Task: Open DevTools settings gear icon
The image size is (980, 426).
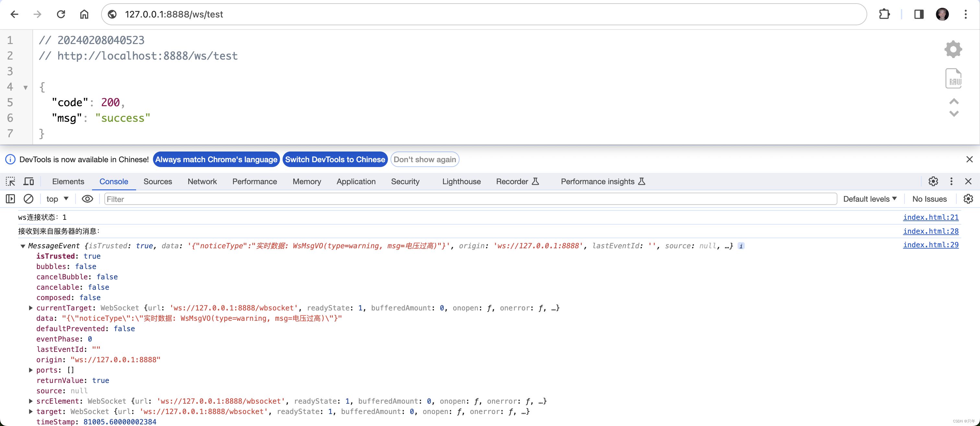Action: (933, 181)
